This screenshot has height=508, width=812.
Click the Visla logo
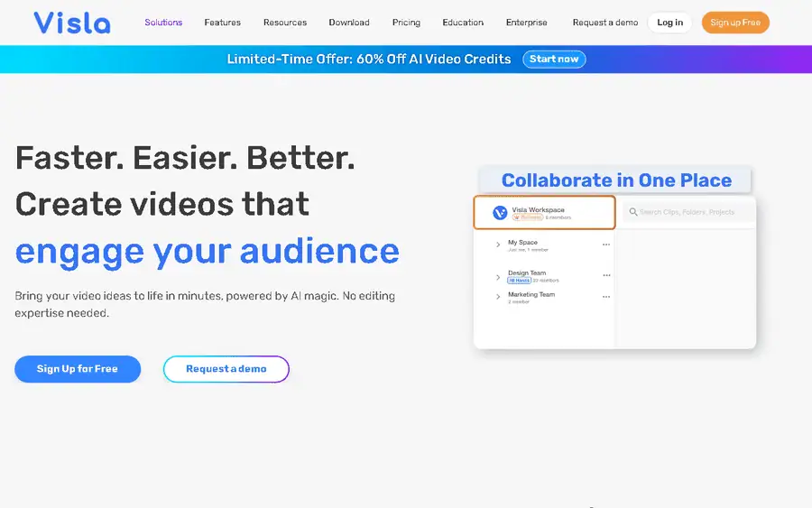(x=72, y=23)
